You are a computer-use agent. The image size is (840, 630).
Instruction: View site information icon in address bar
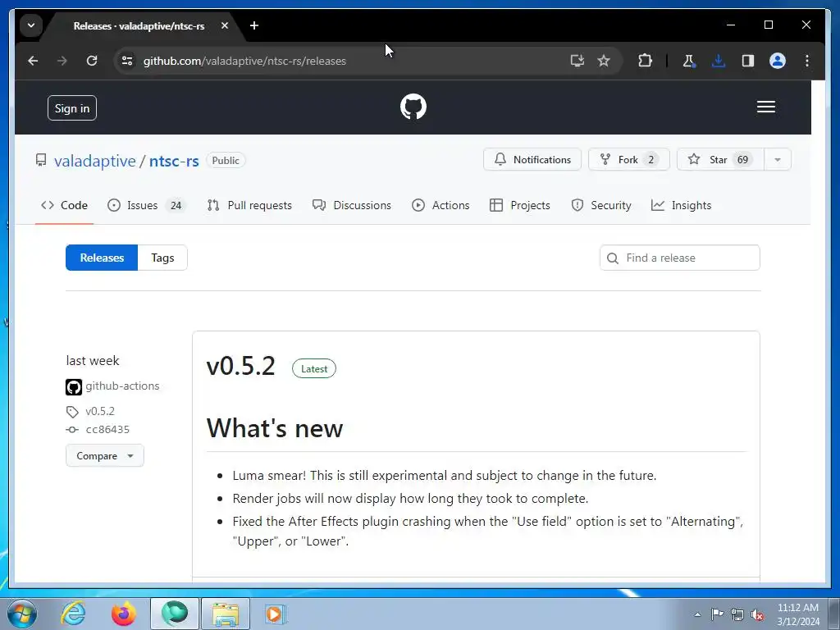(x=127, y=61)
